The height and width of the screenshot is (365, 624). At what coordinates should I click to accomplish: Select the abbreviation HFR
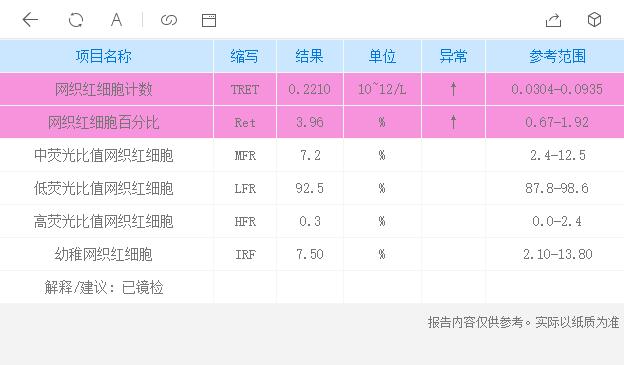coord(245,222)
